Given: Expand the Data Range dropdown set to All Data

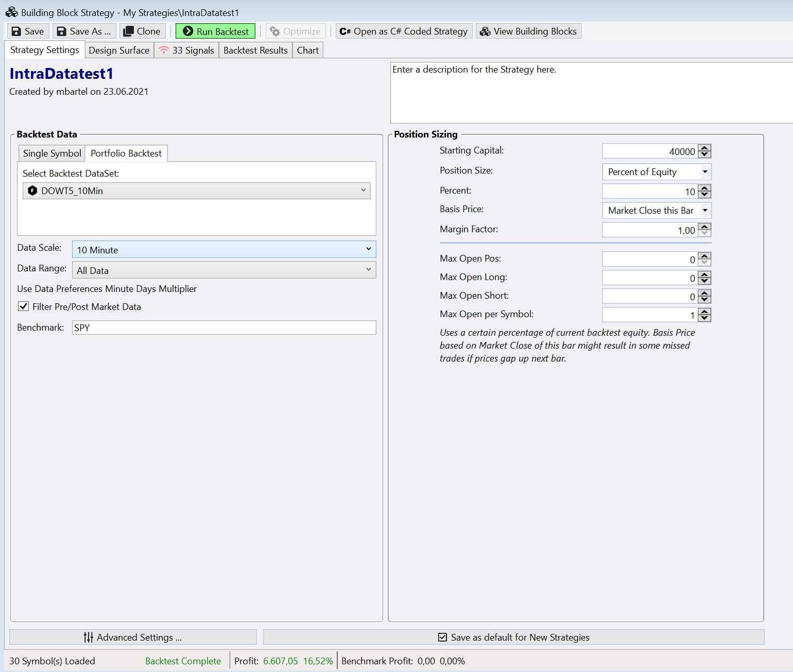Looking at the screenshot, I should tap(369, 270).
